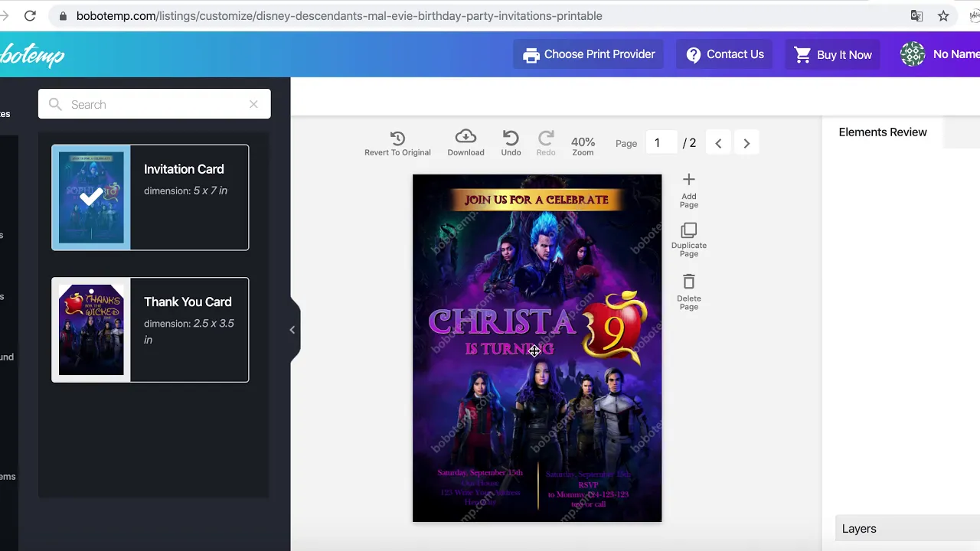Clear the search with the X icon

[x=253, y=104]
